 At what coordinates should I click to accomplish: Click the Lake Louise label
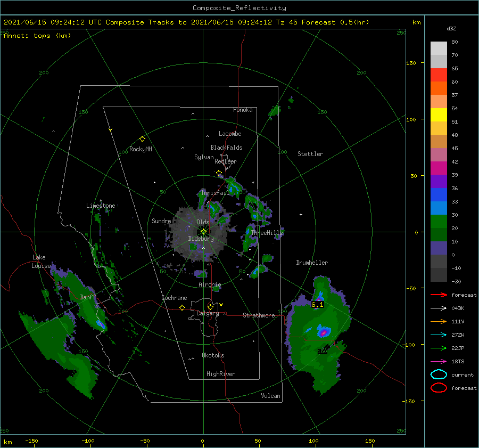tap(41, 262)
